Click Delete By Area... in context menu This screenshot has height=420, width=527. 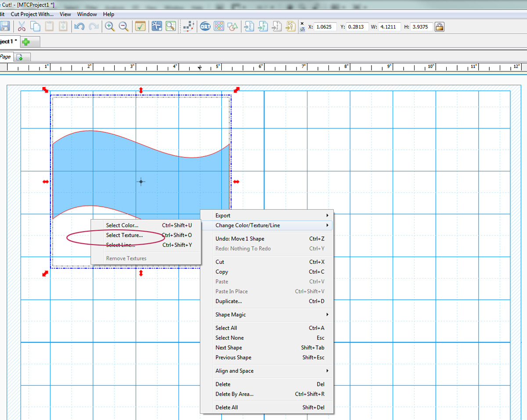coord(234,394)
